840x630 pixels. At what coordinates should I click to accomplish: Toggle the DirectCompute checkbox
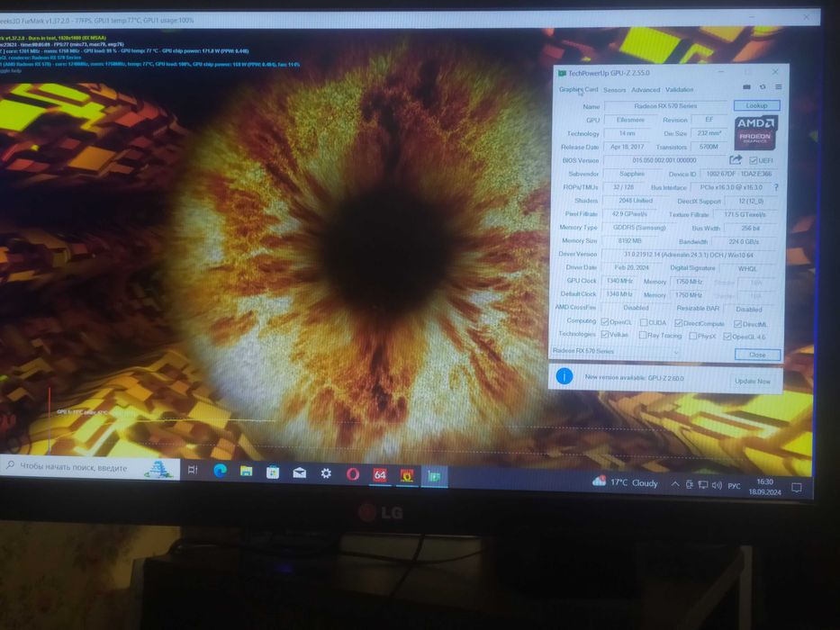click(678, 322)
